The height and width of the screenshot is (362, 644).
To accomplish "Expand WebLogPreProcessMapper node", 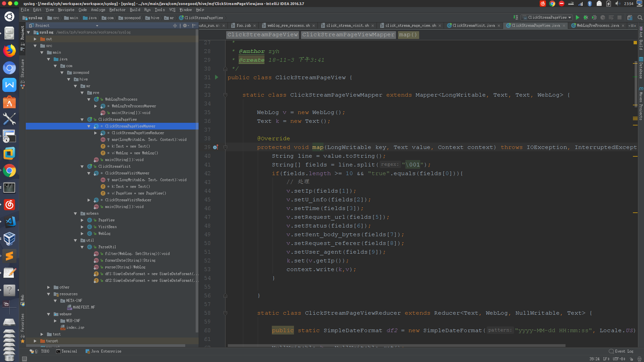I will [x=96, y=106].
